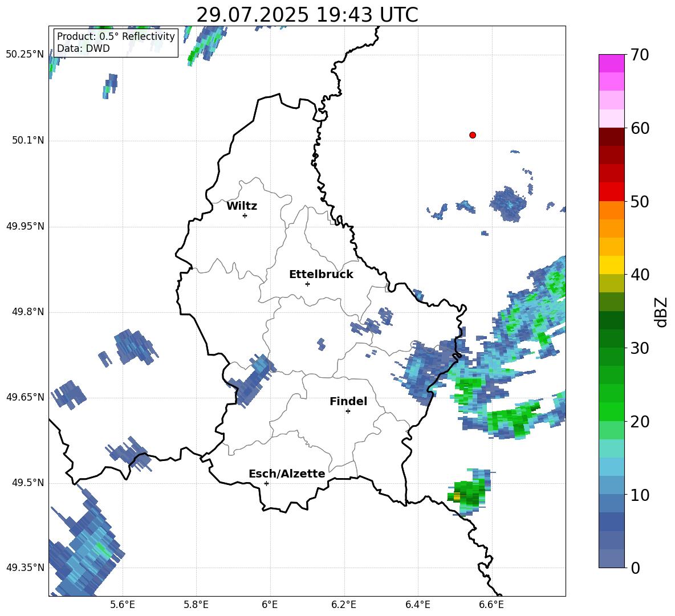Click the 6.2°E longitude label
Screen dimensions: 675x616
344,605
